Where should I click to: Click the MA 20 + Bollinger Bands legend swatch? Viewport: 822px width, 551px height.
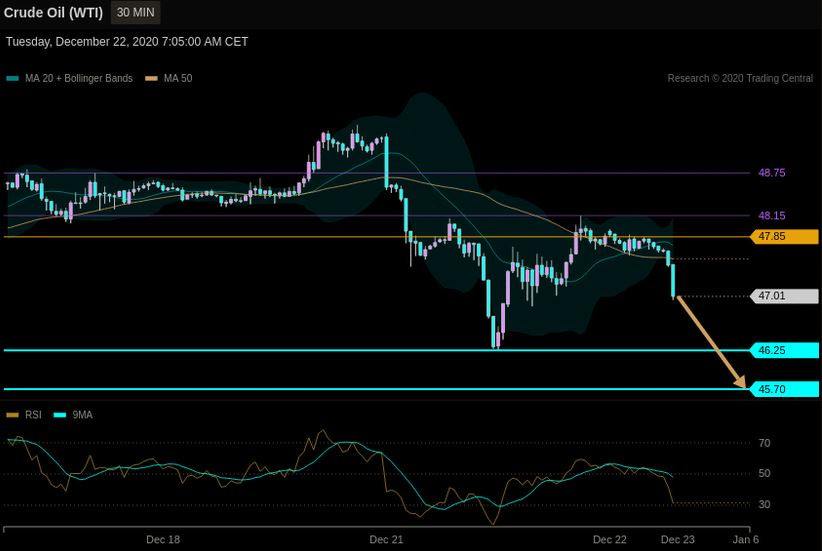pyautogui.click(x=13, y=79)
